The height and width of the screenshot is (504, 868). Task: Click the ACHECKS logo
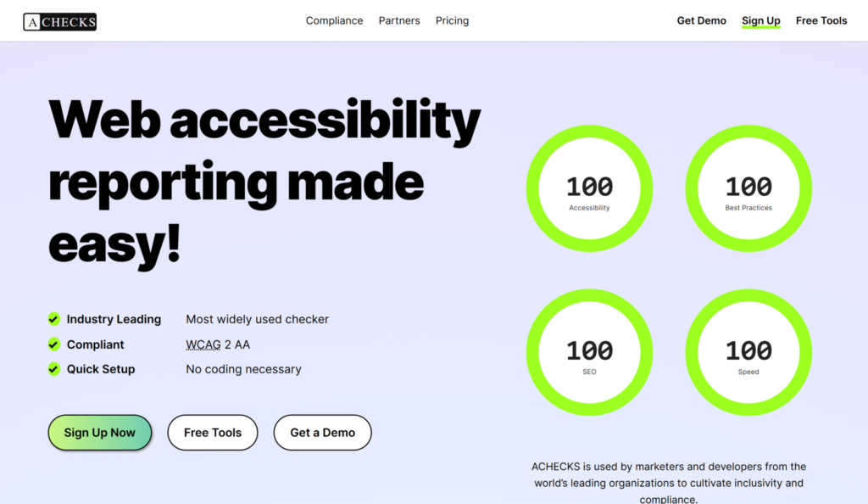(x=58, y=20)
